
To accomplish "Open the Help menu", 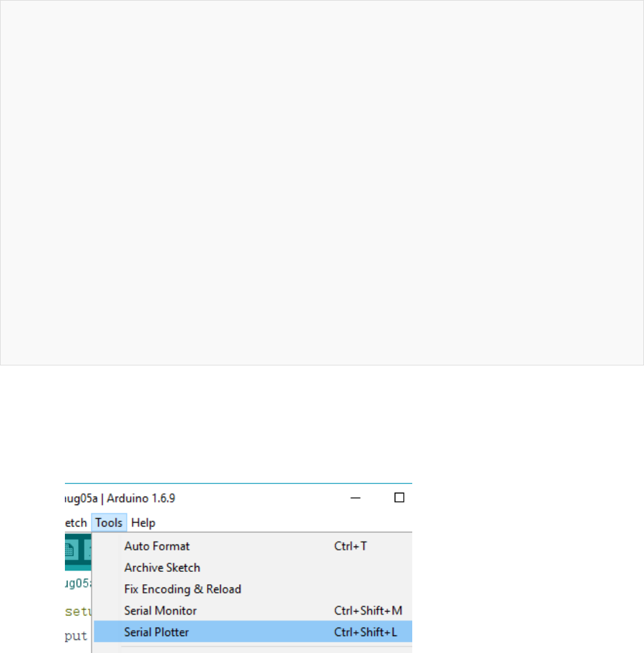I will [x=143, y=523].
